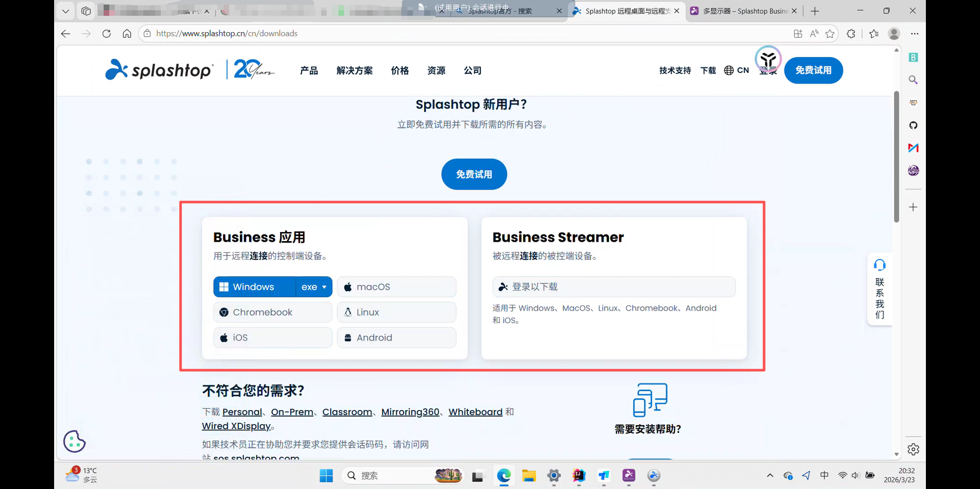This screenshot has height=489, width=980.
Task: Open the volume control in system tray
Action: point(855,476)
